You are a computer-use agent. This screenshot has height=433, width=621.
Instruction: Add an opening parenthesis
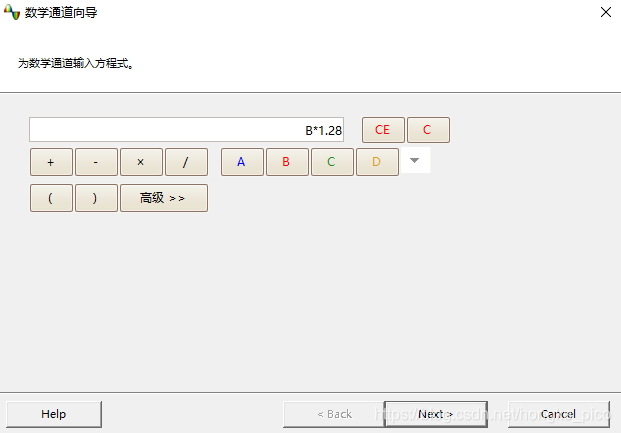coord(51,198)
